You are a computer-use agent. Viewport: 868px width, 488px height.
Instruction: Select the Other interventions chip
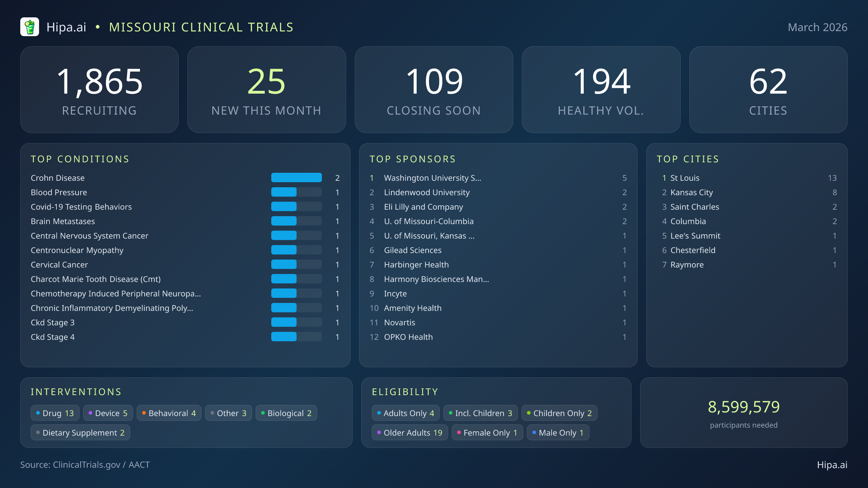coord(228,413)
